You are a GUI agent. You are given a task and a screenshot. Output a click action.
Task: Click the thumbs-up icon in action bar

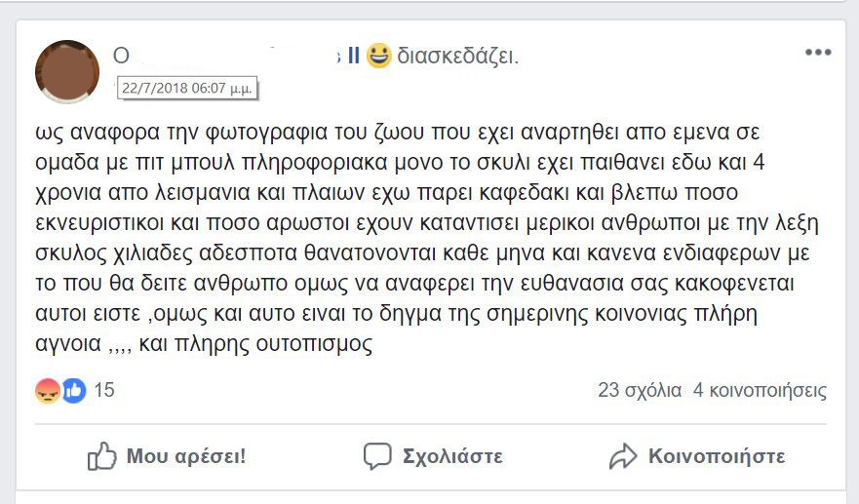click(x=102, y=456)
